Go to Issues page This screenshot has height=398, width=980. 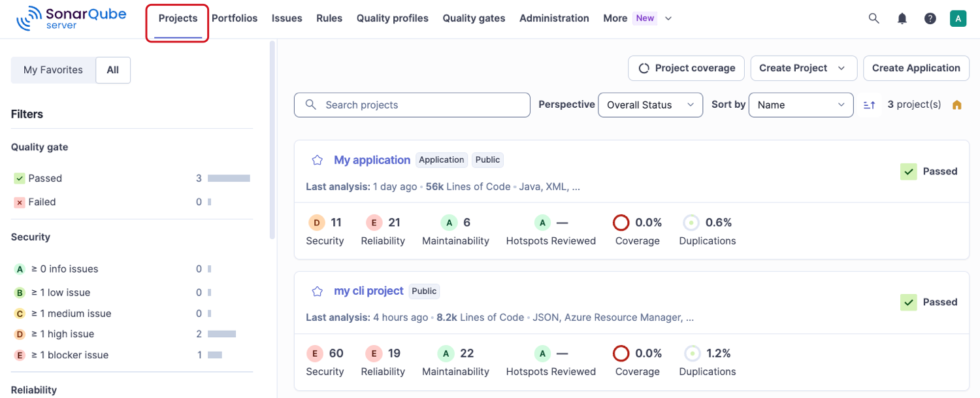click(287, 18)
